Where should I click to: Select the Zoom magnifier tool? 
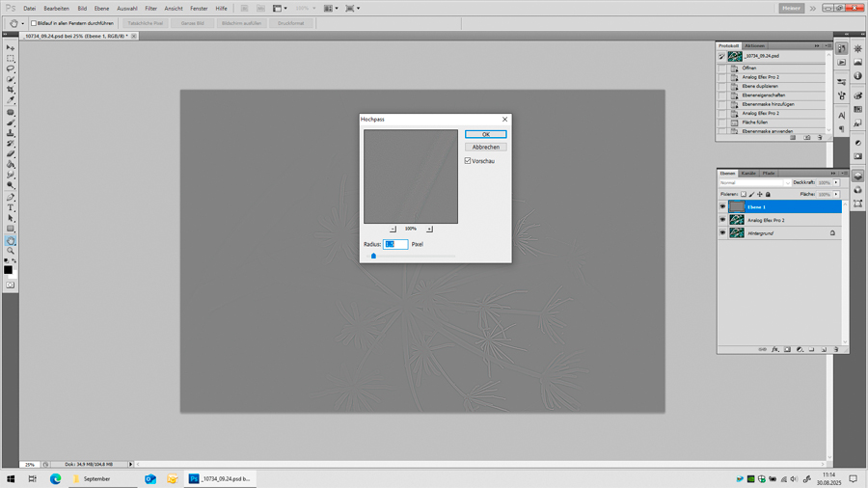[11, 251]
